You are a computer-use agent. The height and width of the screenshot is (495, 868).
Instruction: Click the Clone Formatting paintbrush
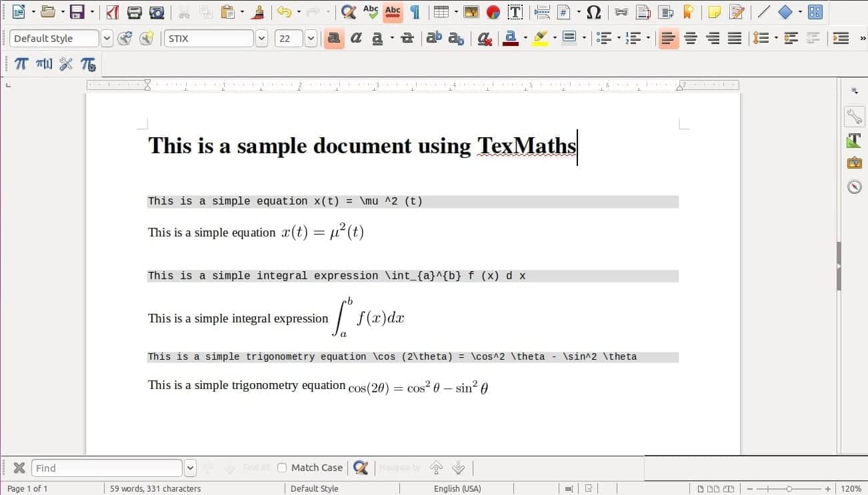[259, 12]
